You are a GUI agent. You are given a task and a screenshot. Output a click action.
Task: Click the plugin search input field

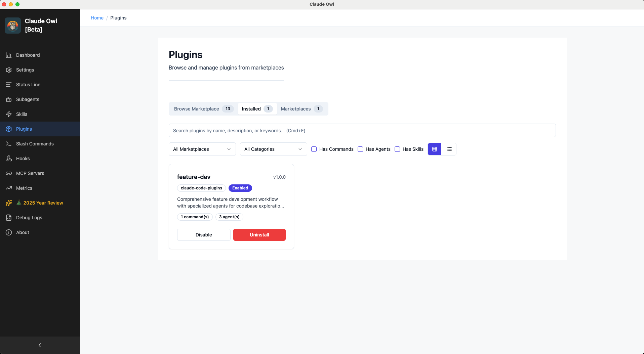click(x=362, y=130)
